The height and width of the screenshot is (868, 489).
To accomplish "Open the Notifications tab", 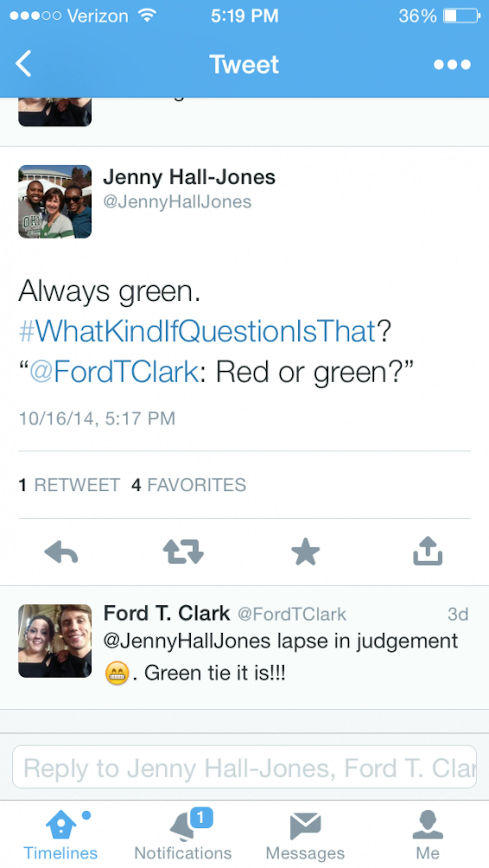I will tap(183, 834).
